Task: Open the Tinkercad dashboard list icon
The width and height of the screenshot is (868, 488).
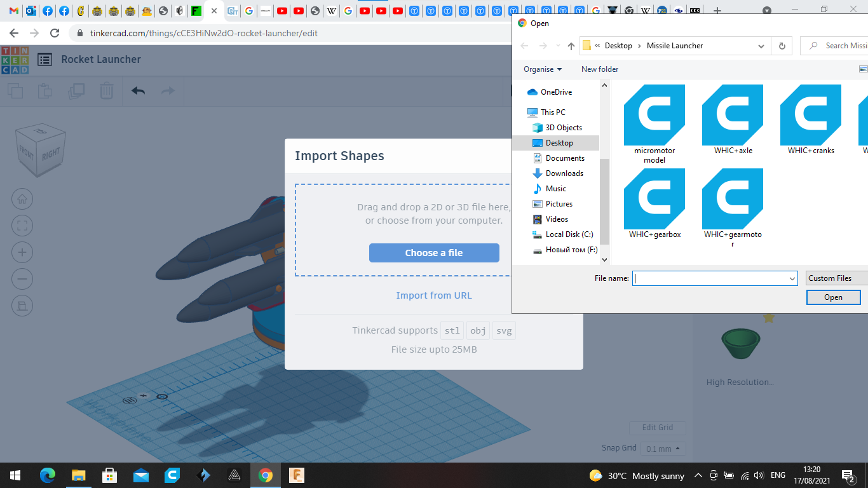Action: (44, 60)
